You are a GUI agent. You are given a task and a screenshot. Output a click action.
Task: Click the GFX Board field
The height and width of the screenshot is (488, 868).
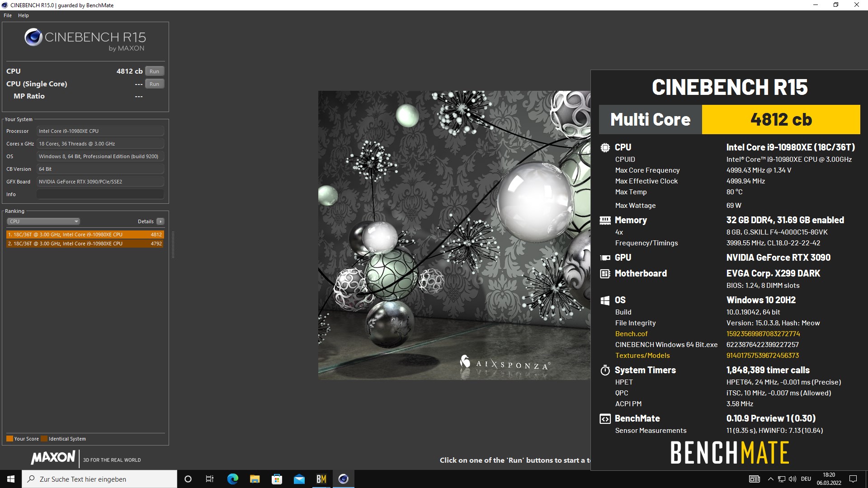[100, 182]
